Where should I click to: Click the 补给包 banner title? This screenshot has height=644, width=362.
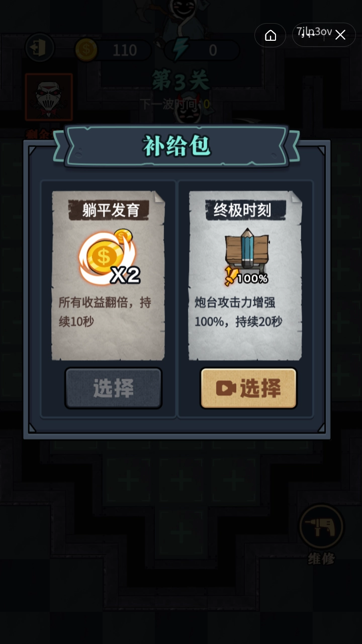(177, 146)
